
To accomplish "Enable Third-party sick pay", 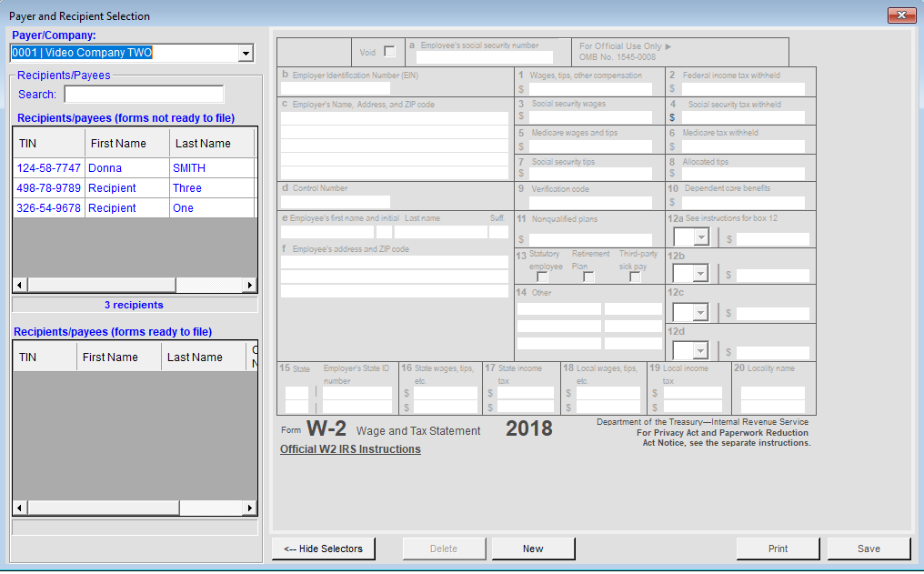I will (x=634, y=277).
